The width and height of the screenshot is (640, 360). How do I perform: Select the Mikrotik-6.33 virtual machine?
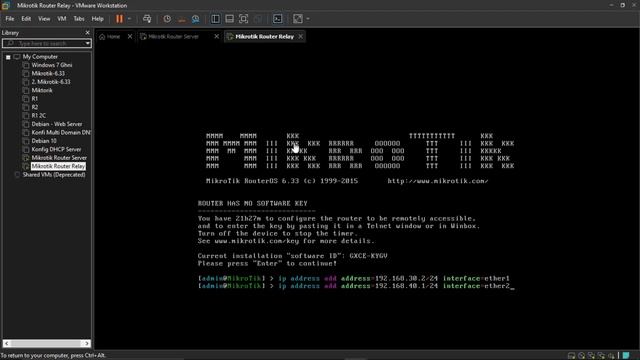pos(48,73)
